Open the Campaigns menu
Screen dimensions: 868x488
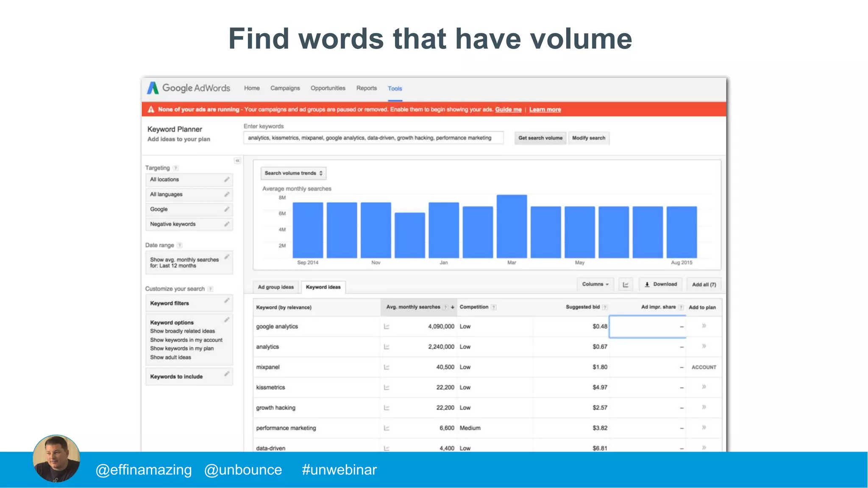[x=285, y=88]
